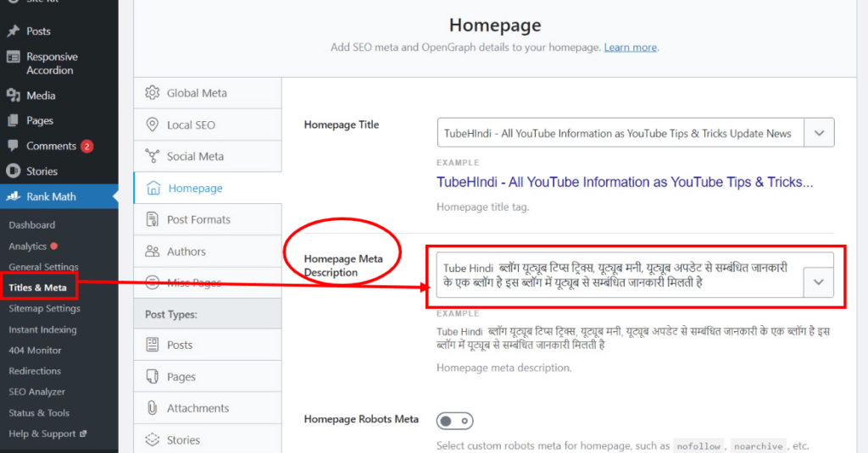
Task: Open Stories under Post Types
Action: click(208, 439)
